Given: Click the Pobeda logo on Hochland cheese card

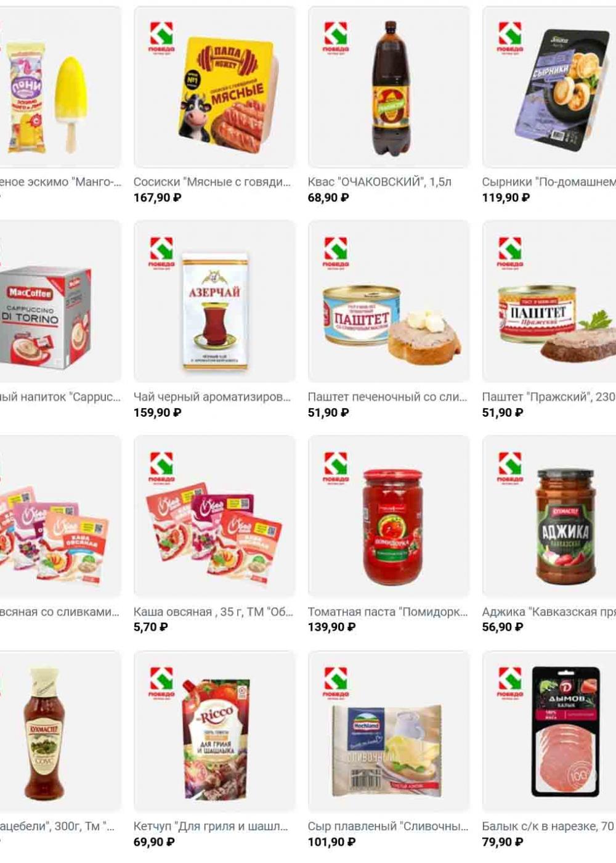Looking at the screenshot, I should coord(336,682).
